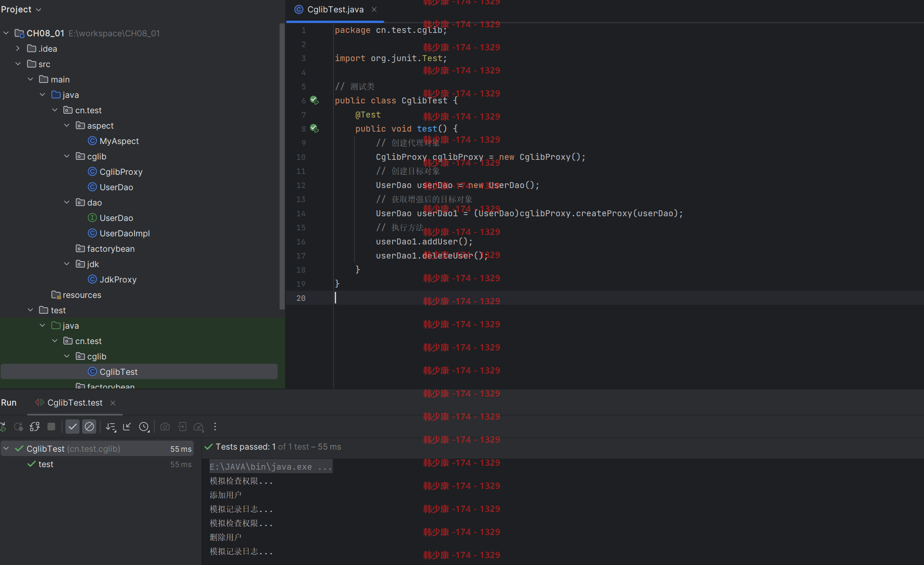Click Rerun Failed Tests icon

pyautogui.click(x=18, y=427)
